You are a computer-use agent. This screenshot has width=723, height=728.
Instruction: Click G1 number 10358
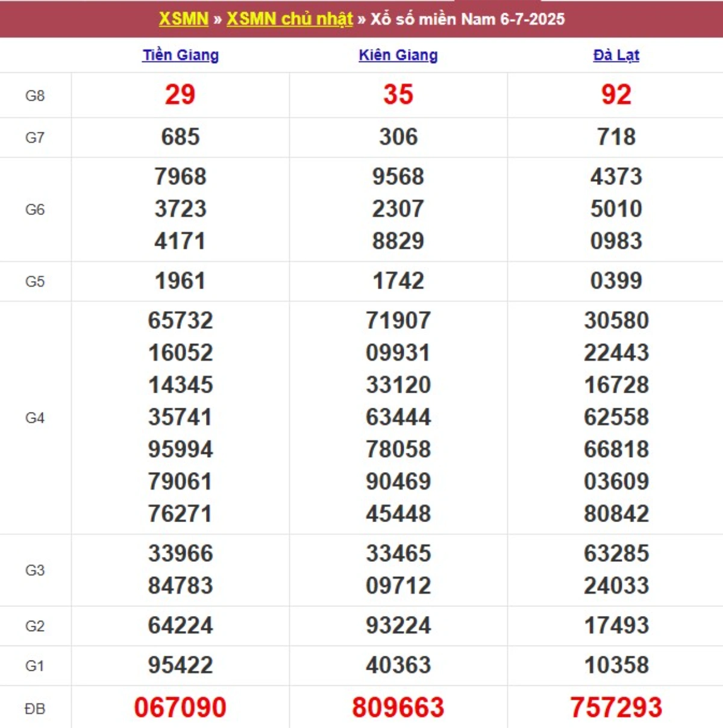pyautogui.click(x=616, y=665)
